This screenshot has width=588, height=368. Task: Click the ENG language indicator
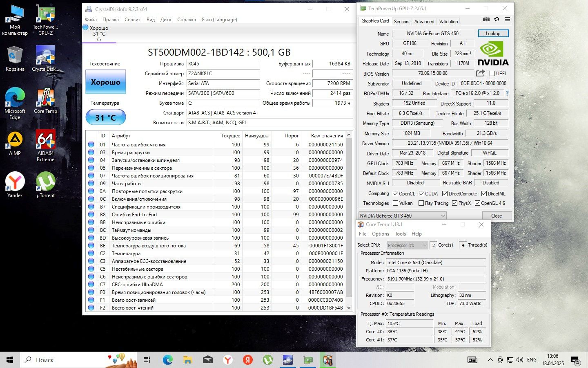[x=532, y=360]
